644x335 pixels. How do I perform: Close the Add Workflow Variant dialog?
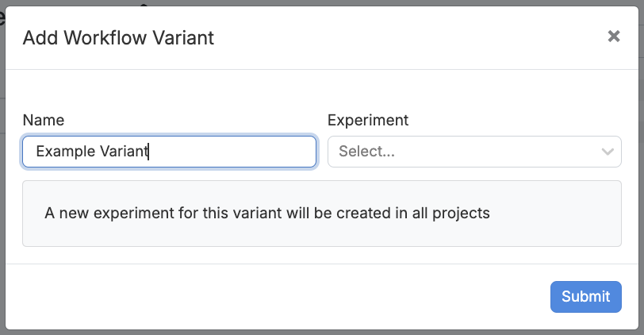[613, 37]
